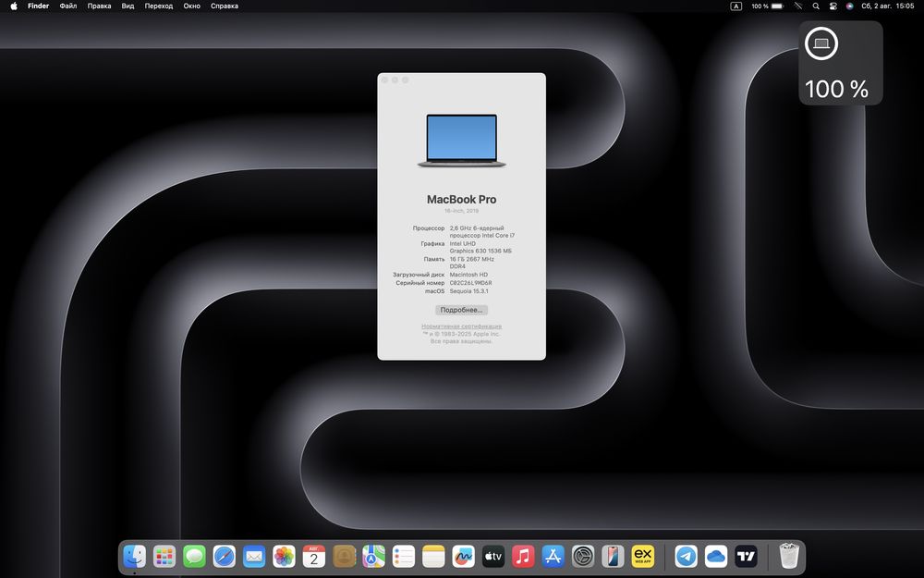Open the Notes app in the Dock
The image size is (924, 578).
tap(433, 556)
